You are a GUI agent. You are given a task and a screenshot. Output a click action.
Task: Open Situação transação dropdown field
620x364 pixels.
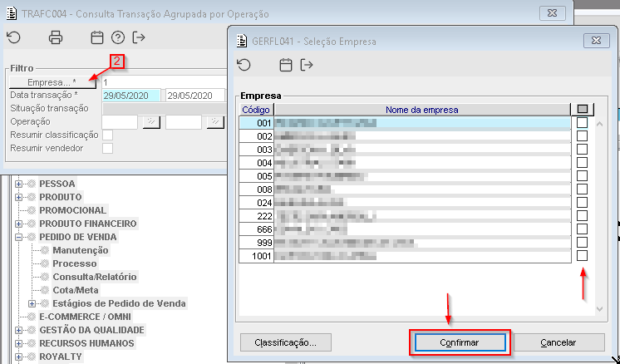[165, 109]
